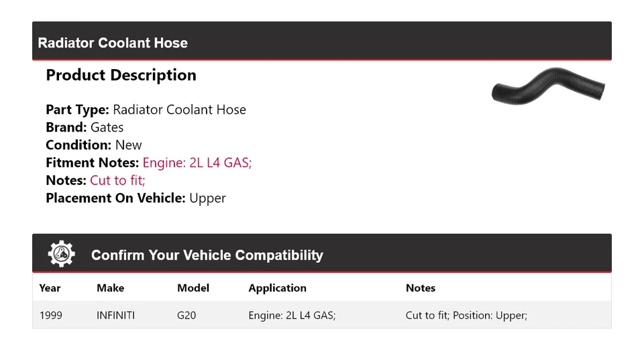
Task: Click the Make column header
Action: [110, 288]
